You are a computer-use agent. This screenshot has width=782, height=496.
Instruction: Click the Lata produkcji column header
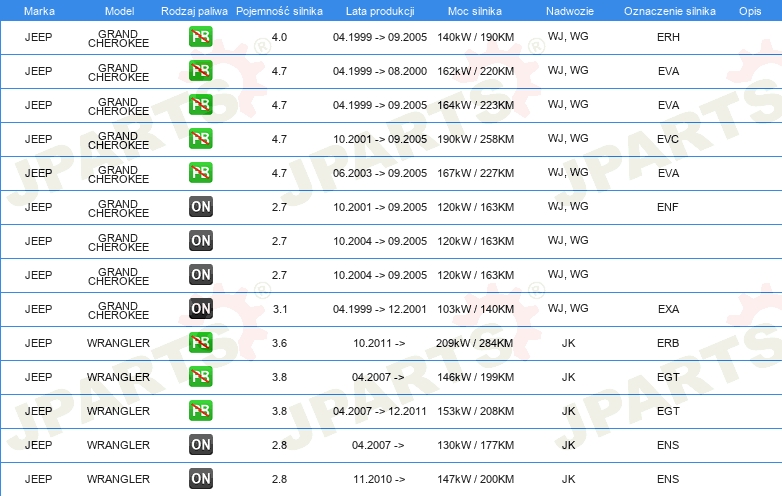pyautogui.click(x=379, y=10)
